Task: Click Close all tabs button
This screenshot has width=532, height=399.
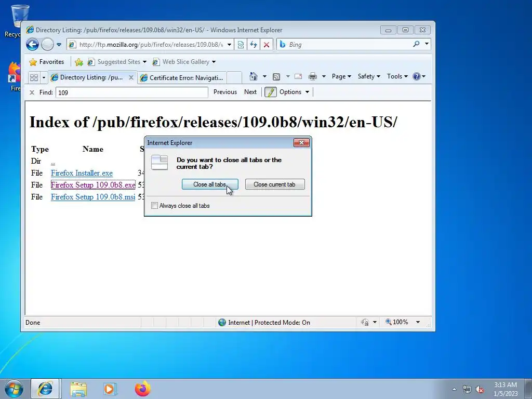Action: (x=210, y=184)
